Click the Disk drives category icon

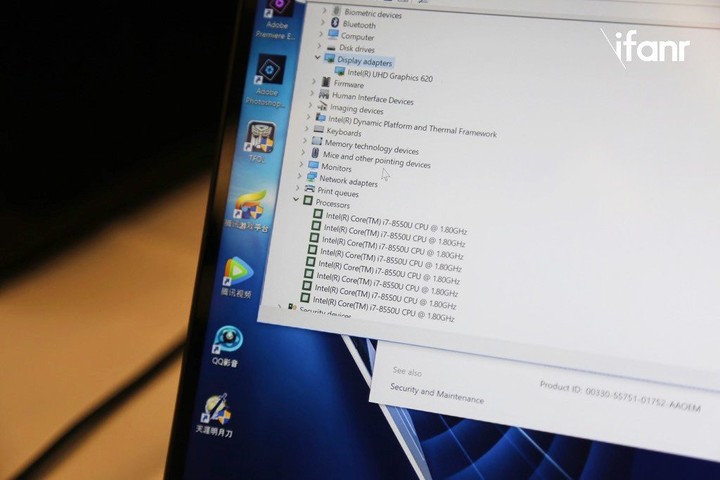tap(332, 47)
